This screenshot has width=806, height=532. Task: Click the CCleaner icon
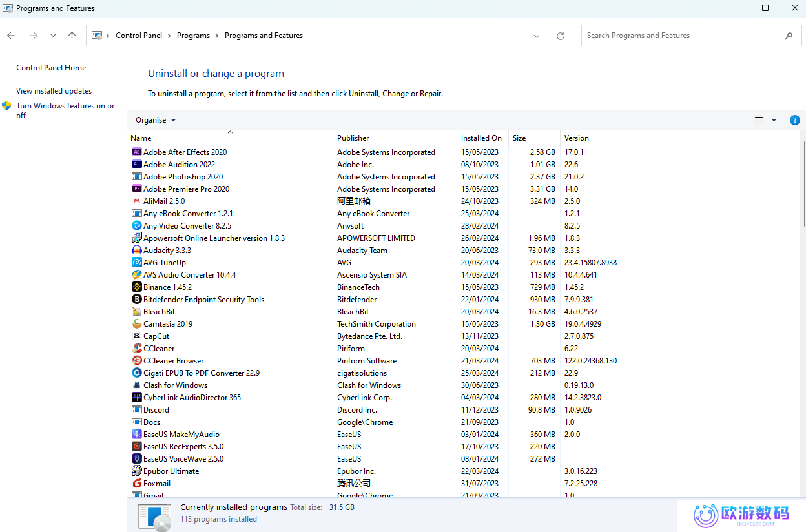(x=136, y=349)
